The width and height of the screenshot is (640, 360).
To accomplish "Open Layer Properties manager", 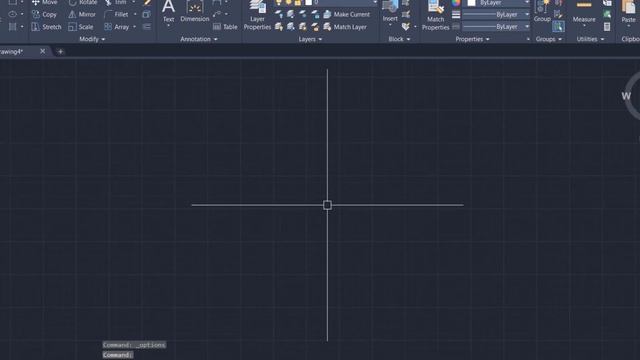I will (x=257, y=15).
